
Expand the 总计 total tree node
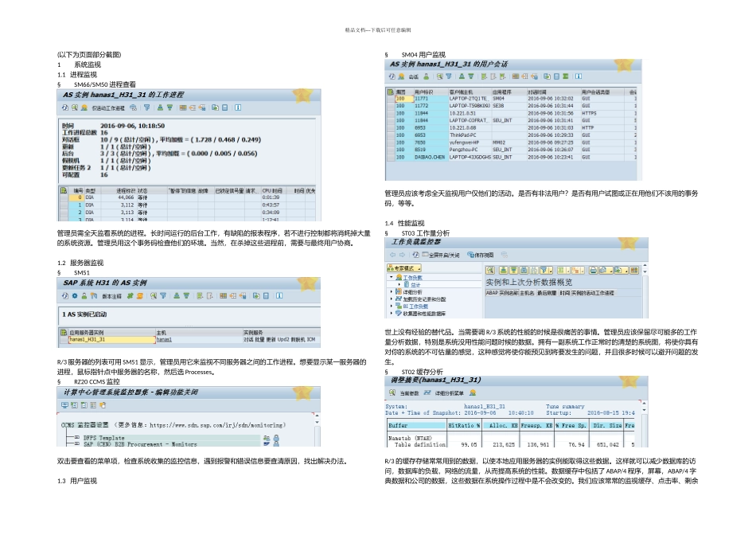[399, 285]
